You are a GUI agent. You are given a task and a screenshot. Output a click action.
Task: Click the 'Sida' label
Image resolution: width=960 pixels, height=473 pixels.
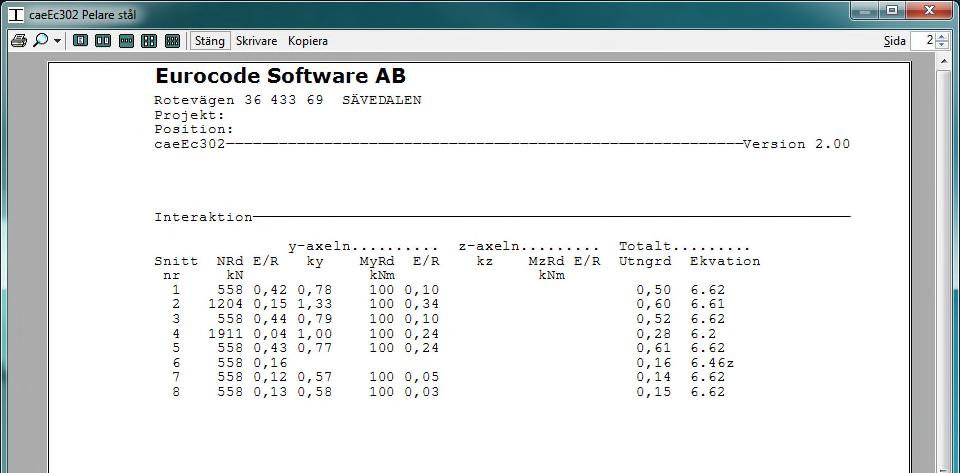[894, 41]
